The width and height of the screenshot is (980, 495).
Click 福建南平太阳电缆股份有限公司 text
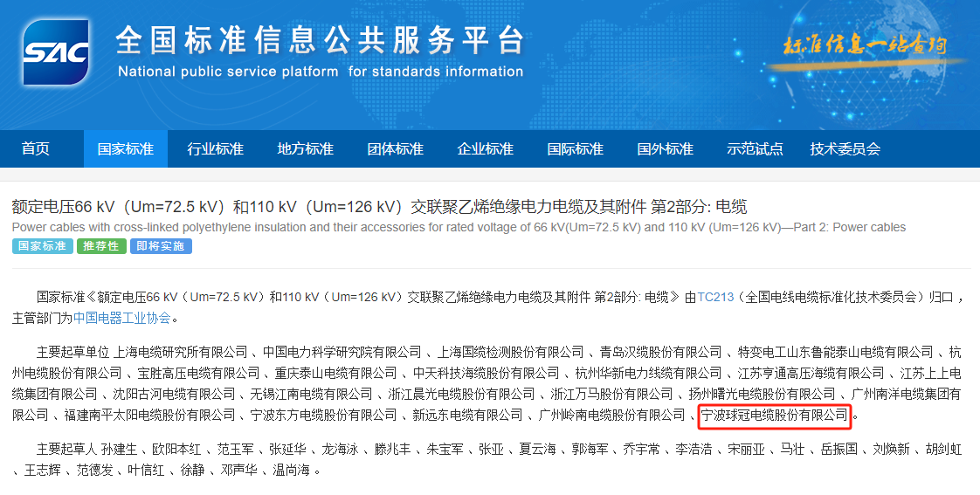(149, 415)
